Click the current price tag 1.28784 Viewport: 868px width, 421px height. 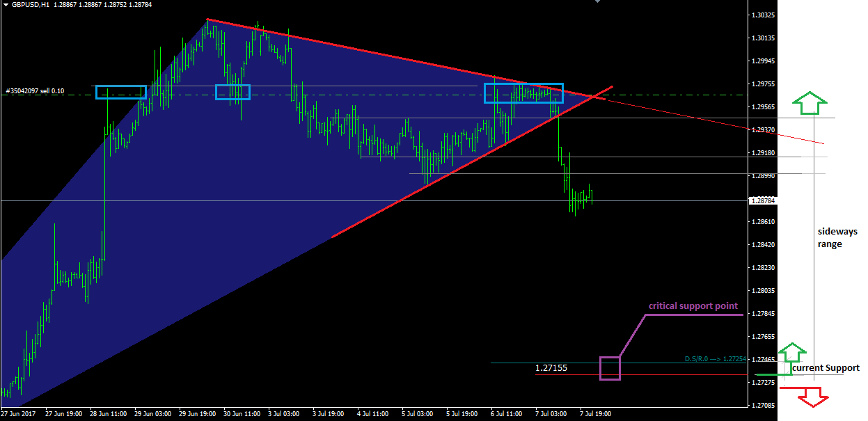pyautogui.click(x=762, y=200)
